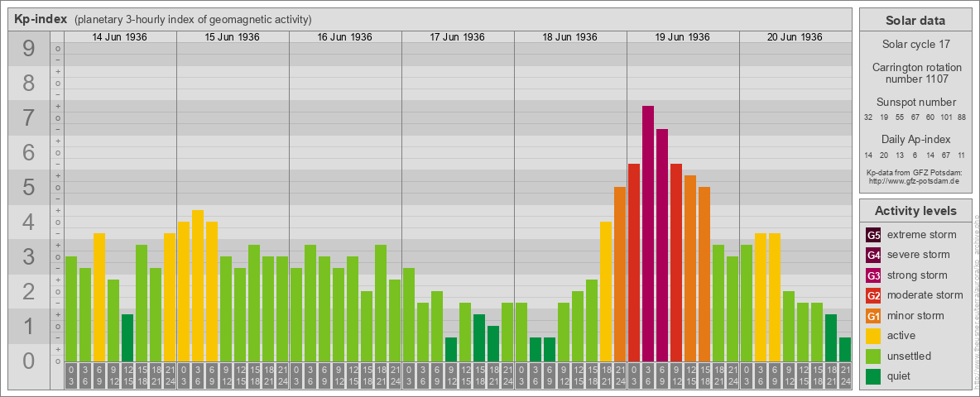
Task: Click the Activity levels panel heading
Action: pos(915,211)
